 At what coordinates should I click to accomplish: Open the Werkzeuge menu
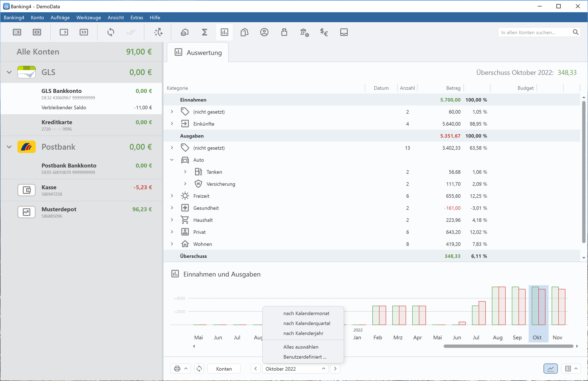point(88,18)
